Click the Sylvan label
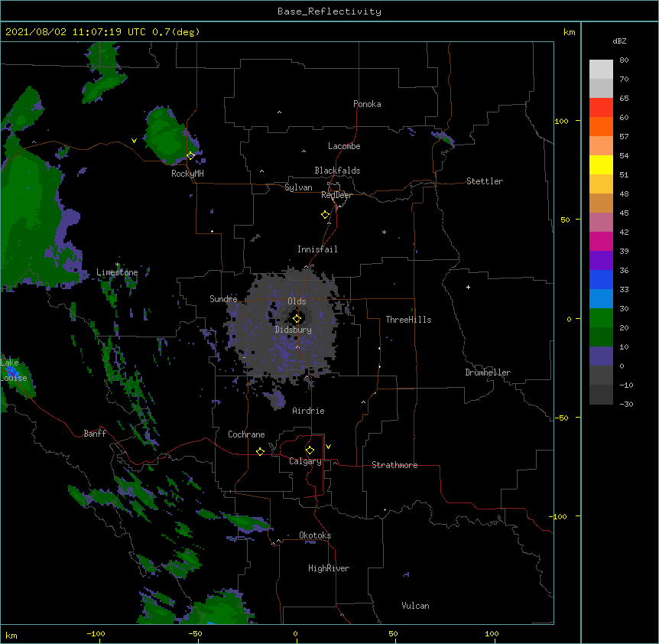The image size is (659, 644). click(x=298, y=187)
